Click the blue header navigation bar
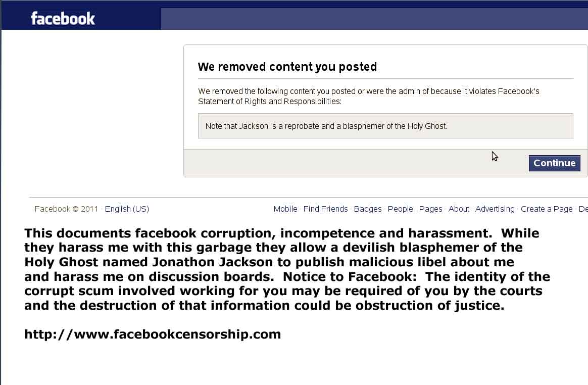Viewport: 588px width, 385px height. coord(374,19)
